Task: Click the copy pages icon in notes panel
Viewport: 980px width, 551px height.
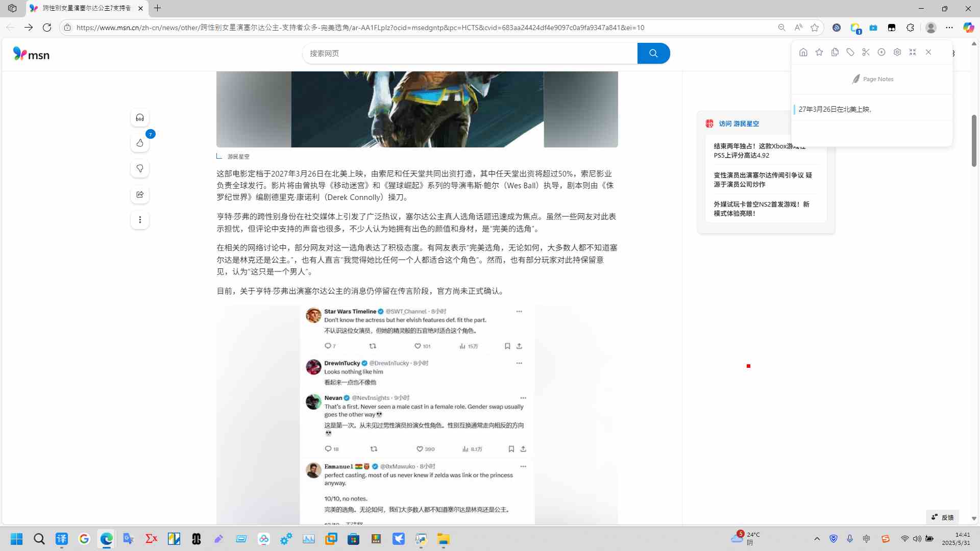Action: 835,52
